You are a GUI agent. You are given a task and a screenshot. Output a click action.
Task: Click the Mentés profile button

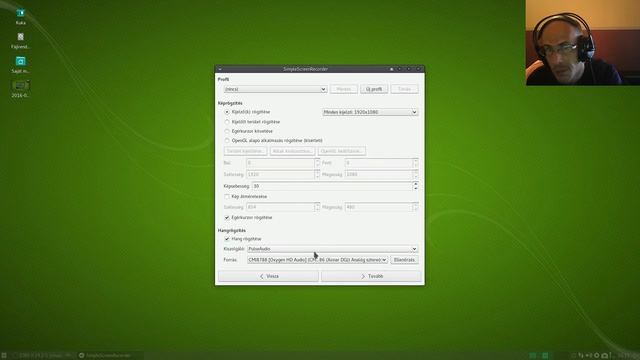click(344, 89)
